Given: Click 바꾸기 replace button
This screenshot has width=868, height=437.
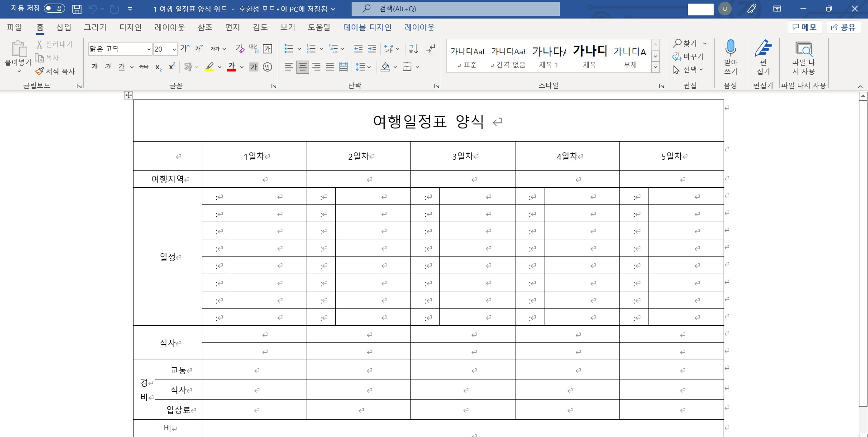Looking at the screenshot, I should [688, 57].
